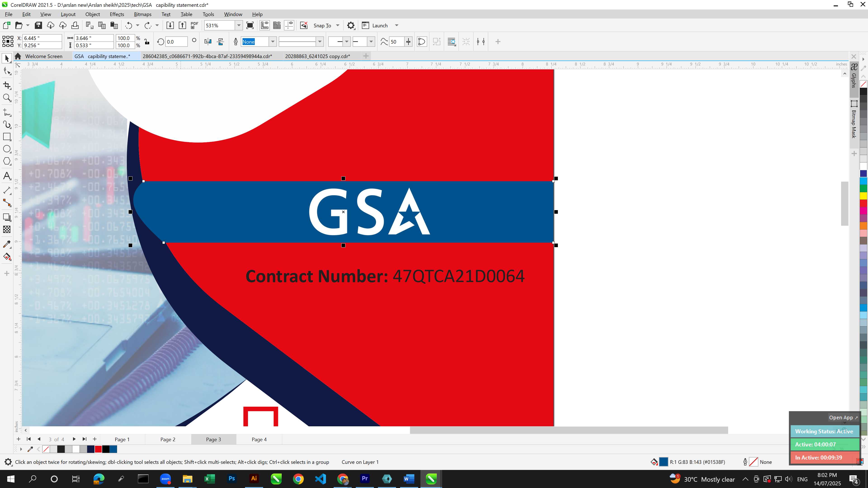Open the Bitmaps menu
This screenshot has width=868, height=488.
click(x=143, y=14)
